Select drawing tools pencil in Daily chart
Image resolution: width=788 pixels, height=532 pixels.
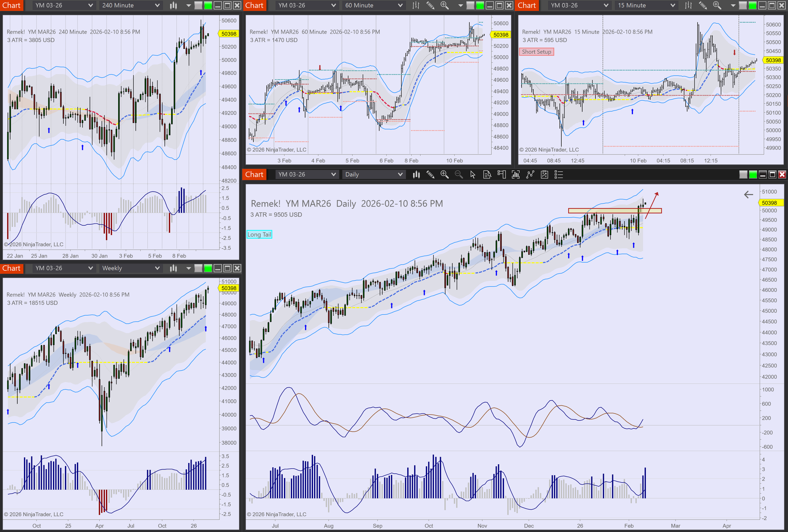pos(430,174)
